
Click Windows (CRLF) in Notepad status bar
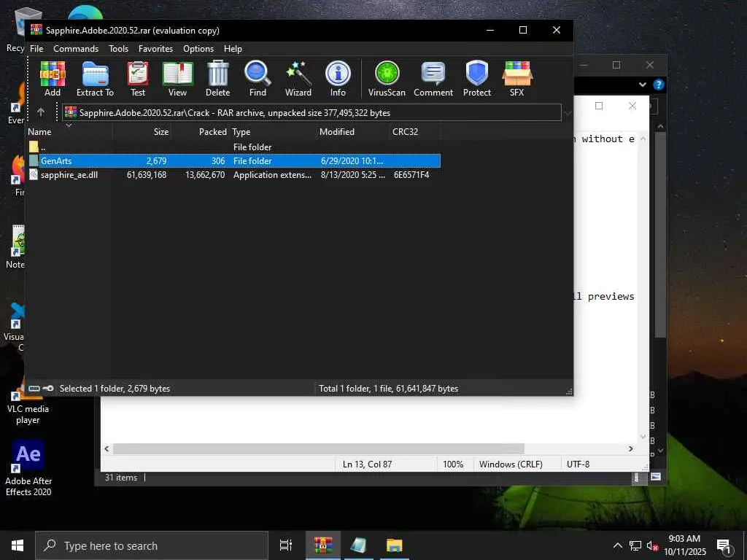[x=511, y=464]
